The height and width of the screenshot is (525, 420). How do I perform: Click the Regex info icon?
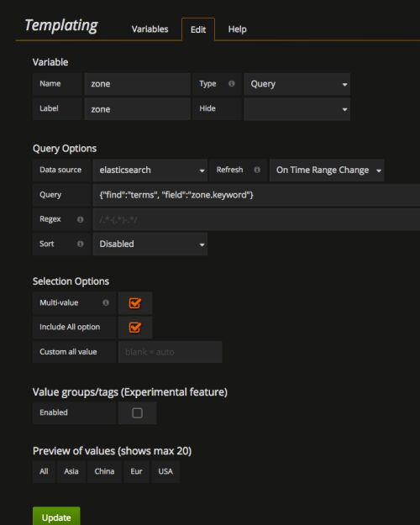click(x=80, y=219)
